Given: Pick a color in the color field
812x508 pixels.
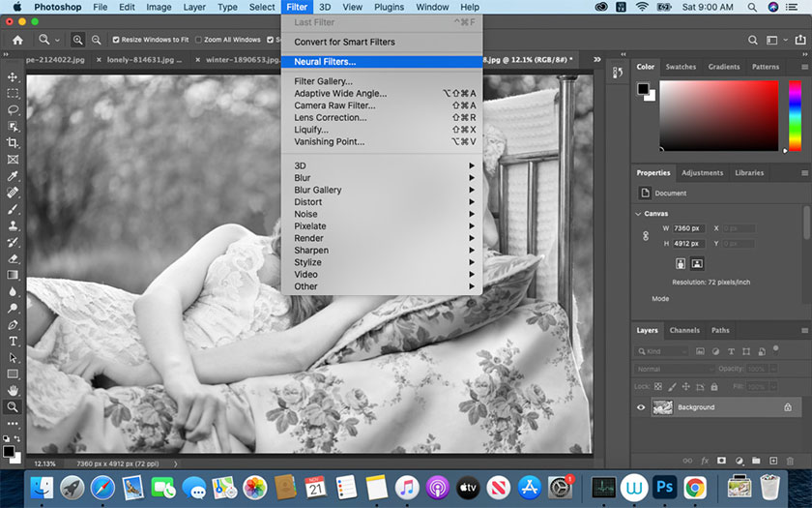Looking at the screenshot, I should click(719, 115).
